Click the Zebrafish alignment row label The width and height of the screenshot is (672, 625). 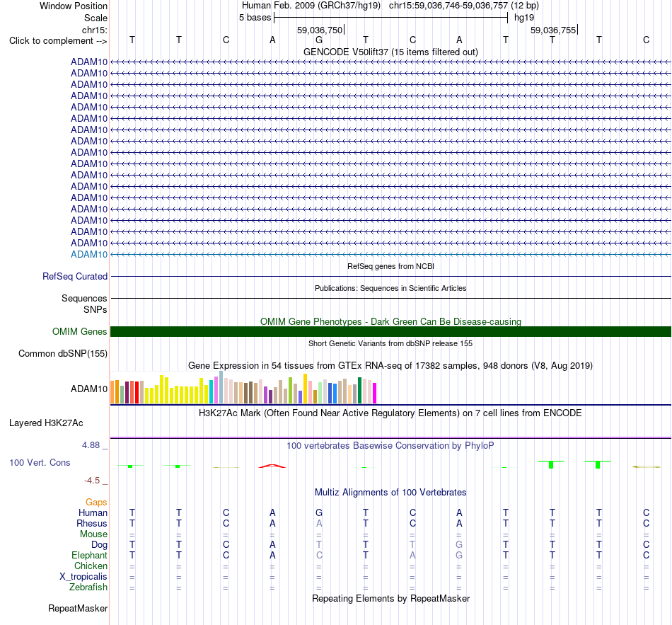(88, 587)
